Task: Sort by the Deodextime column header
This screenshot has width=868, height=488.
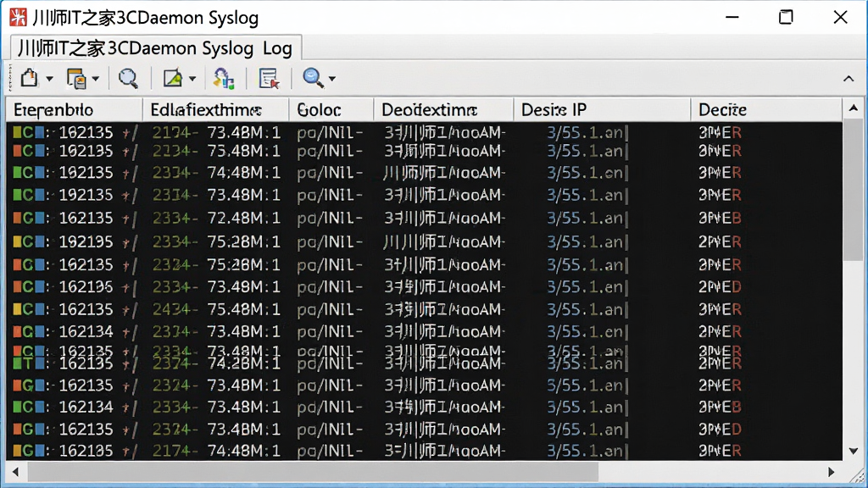Action: [444, 109]
